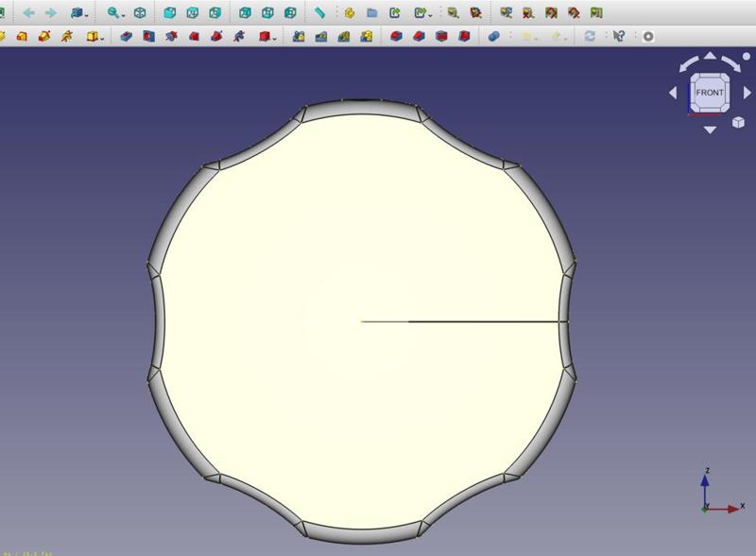Roll view clockwise with curved right arrow
Viewport: 756px width, 556px height.
click(x=731, y=63)
